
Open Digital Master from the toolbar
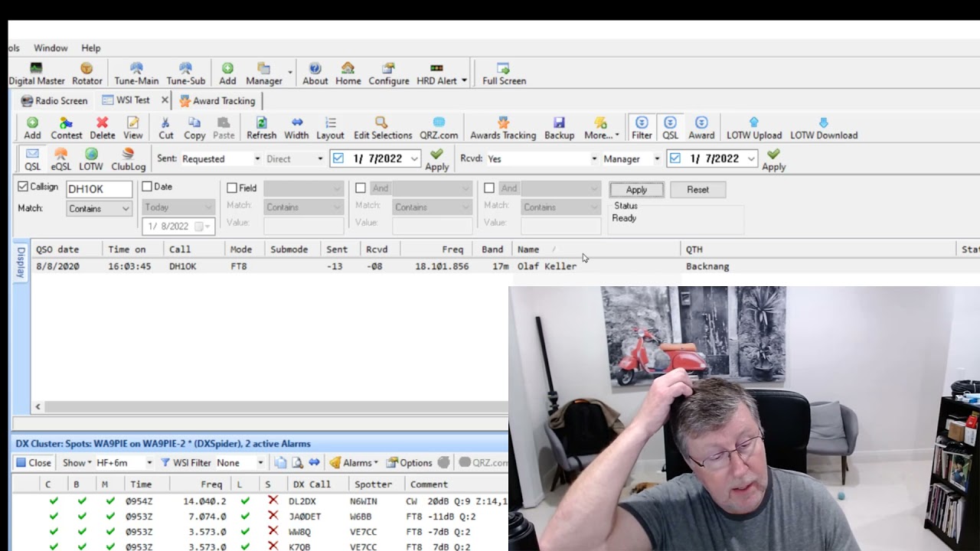[x=37, y=73]
